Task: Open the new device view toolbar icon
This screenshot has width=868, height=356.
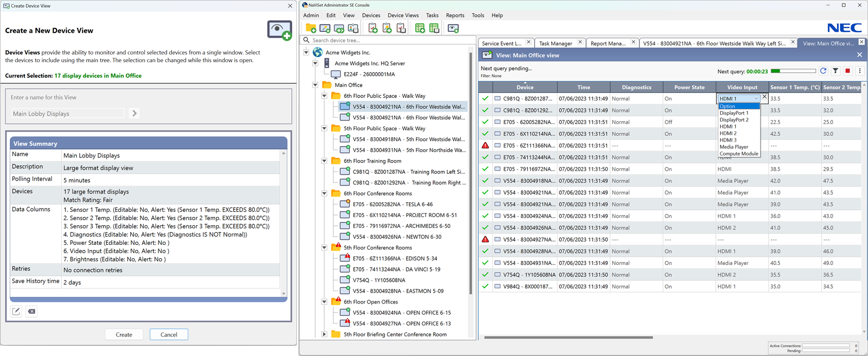Action: click(453, 28)
